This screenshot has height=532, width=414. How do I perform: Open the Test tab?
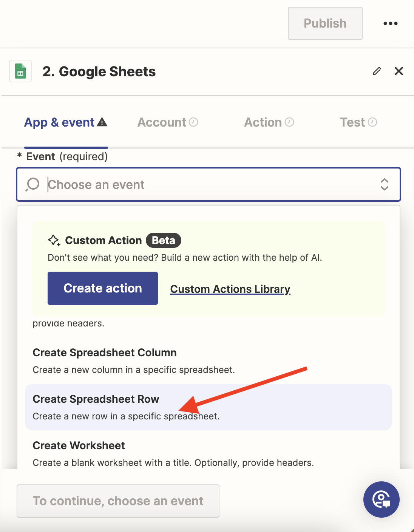coord(352,122)
